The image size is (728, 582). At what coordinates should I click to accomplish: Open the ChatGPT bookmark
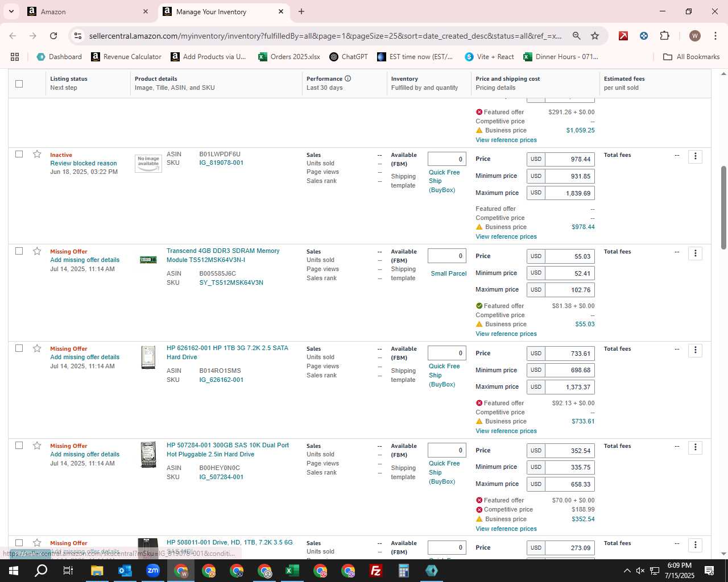[x=349, y=57]
